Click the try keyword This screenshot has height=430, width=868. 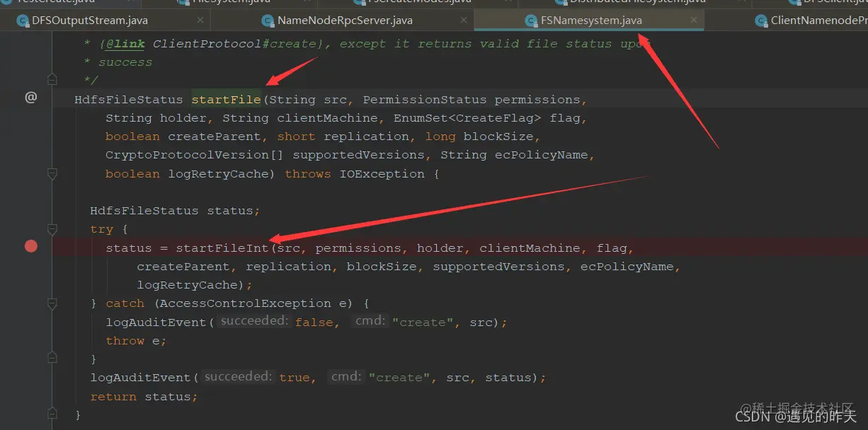(101, 229)
